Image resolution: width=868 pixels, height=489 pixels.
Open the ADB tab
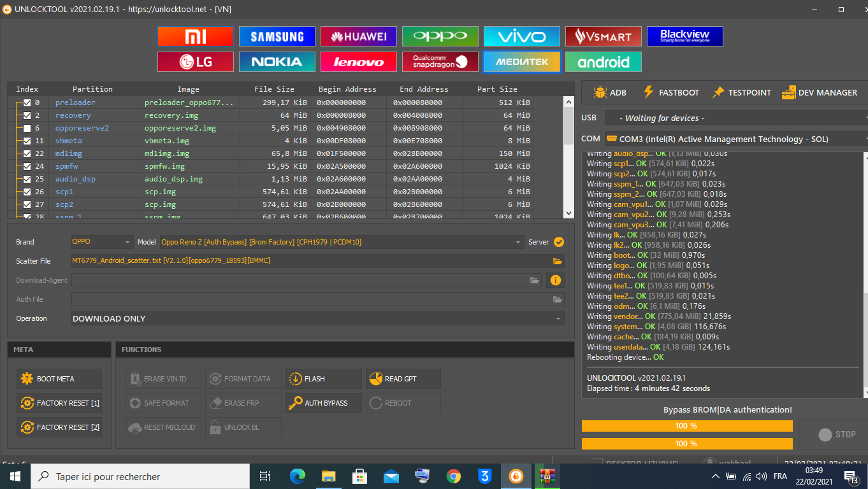[x=609, y=92]
